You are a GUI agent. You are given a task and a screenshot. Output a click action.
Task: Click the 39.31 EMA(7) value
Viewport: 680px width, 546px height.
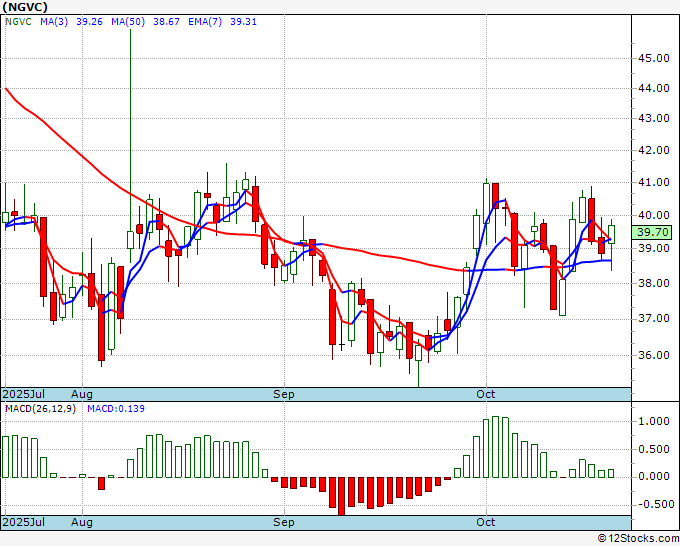[243, 22]
